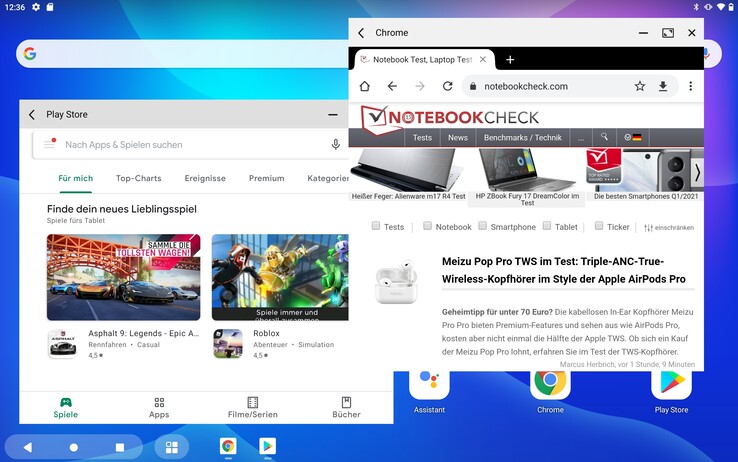Open Meizu Pop Pro TWS article headline
Viewport: 738px width, 462px height.
point(563,270)
